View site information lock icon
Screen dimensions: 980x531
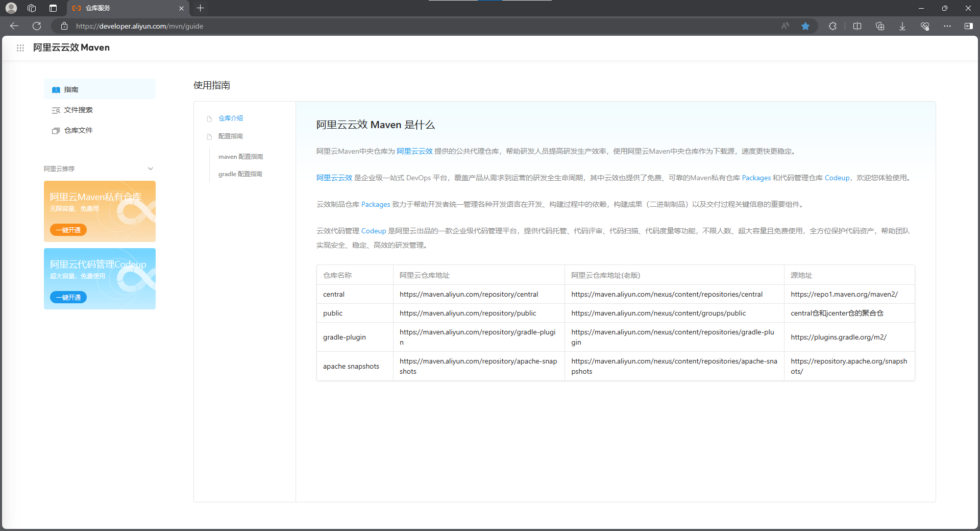[x=64, y=26]
